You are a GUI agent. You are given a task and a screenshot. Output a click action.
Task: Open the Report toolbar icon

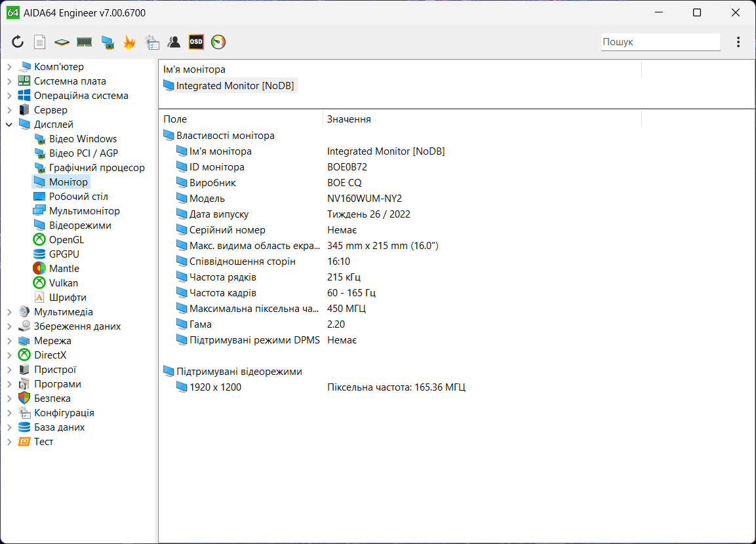pyautogui.click(x=39, y=42)
